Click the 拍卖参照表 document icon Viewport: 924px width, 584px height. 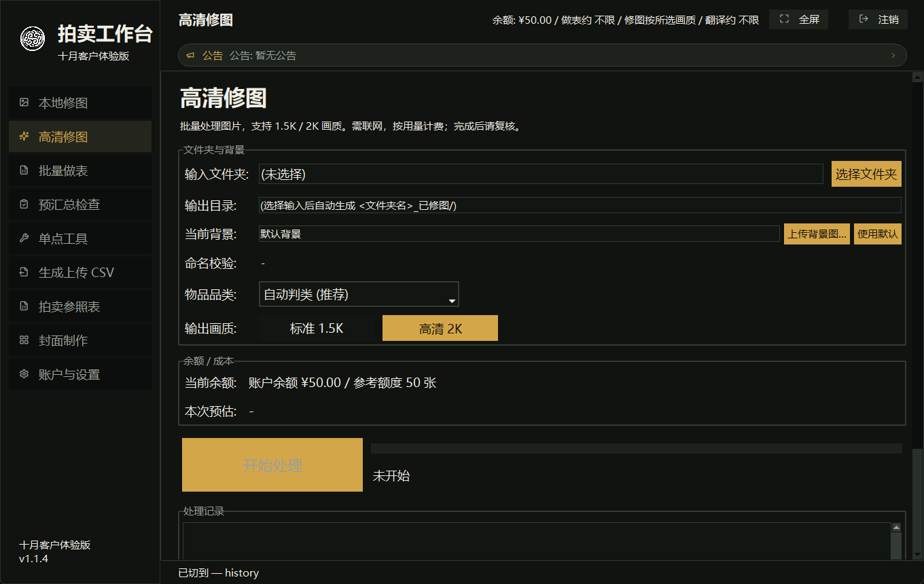[24, 306]
